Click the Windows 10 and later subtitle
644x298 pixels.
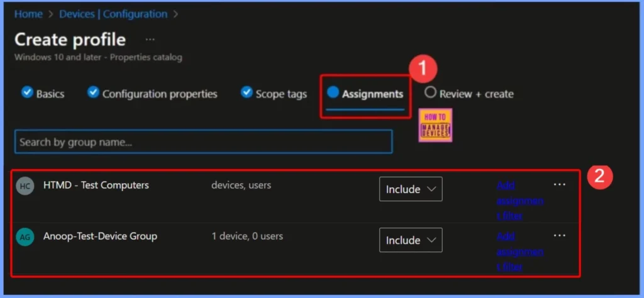(x=98, y=57)
